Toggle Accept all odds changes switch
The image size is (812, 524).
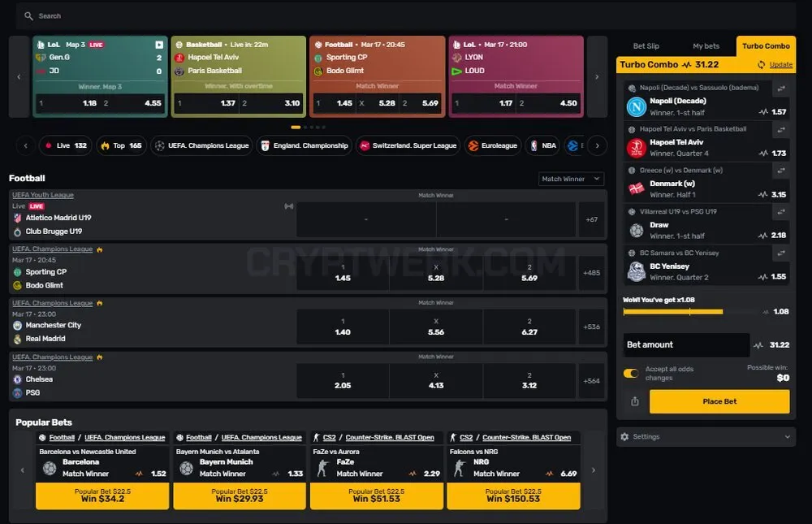click(x=631, y=373)
